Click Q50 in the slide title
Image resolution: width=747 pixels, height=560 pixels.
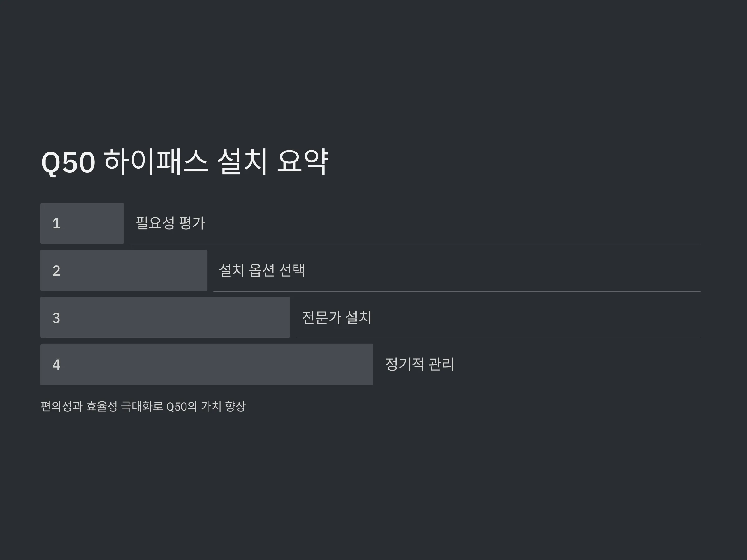(x=68, y=162)
